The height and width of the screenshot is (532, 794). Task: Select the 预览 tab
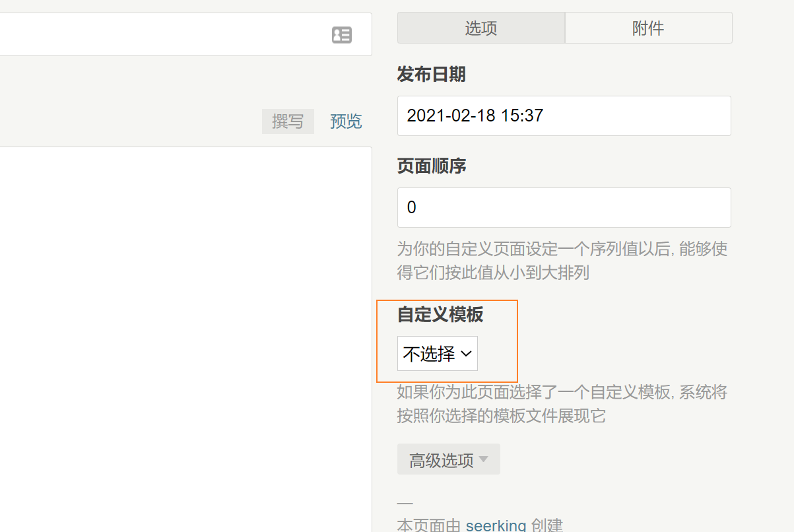(345, 121)
